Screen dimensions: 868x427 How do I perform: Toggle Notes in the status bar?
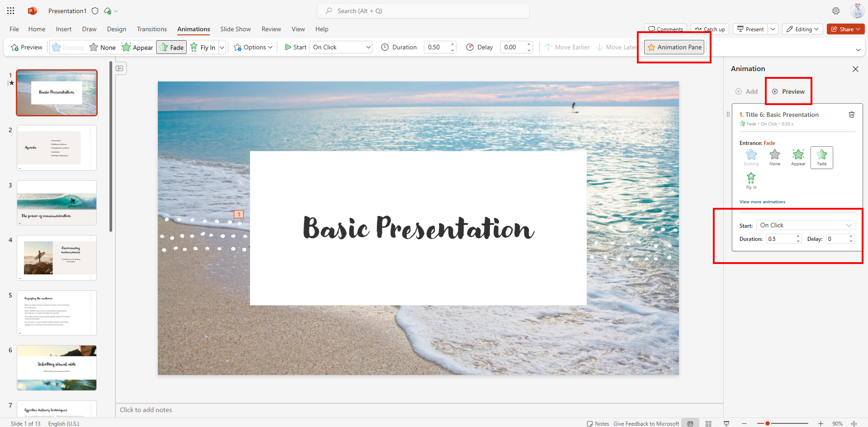click(x=598, y=423)
